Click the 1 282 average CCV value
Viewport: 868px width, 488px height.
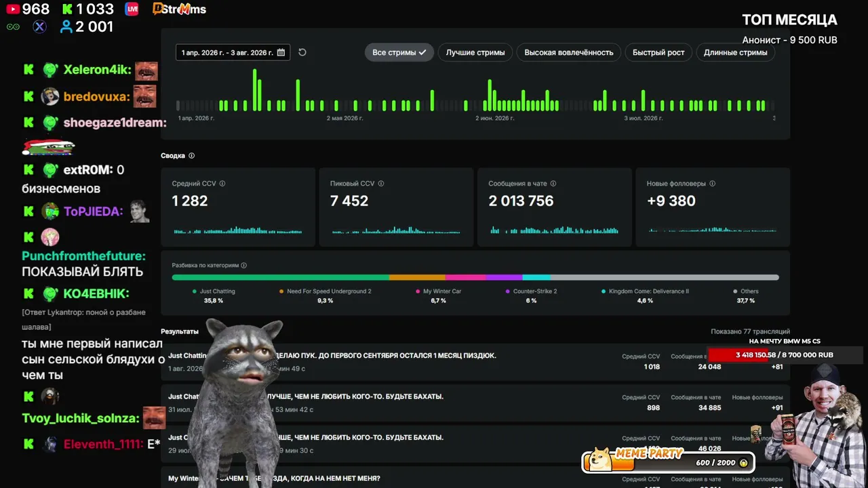coord(190,201)
